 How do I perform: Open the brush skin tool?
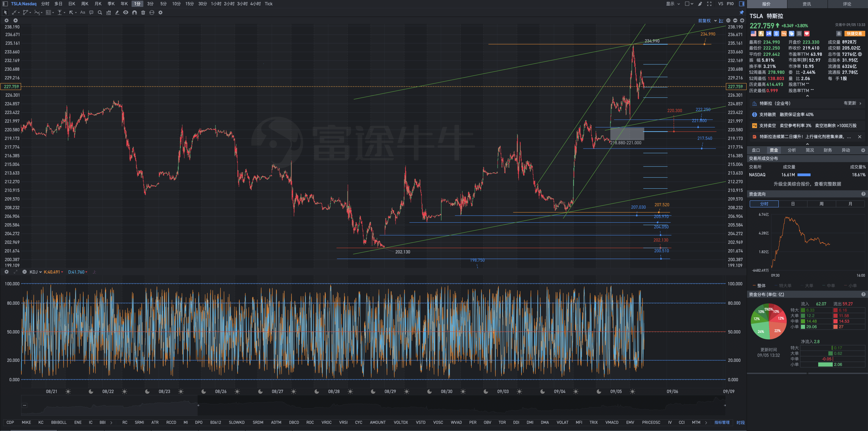(700, 4)
